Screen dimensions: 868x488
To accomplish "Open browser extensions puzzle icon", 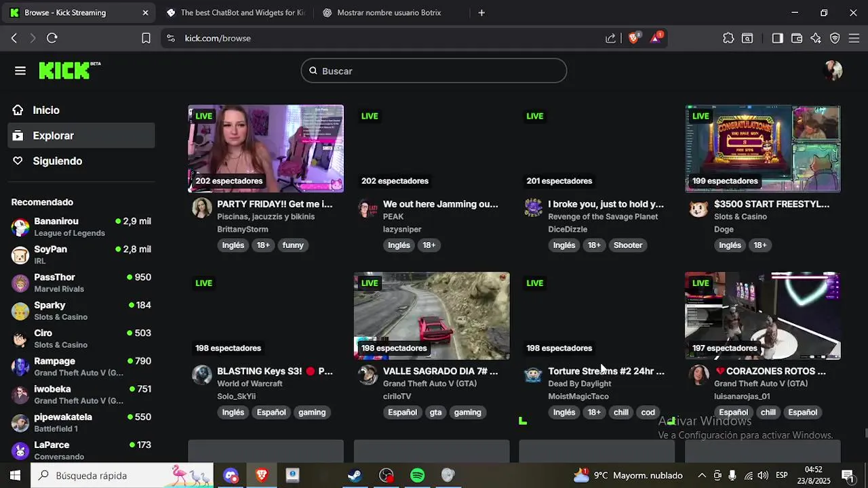I will click(728, 39).
